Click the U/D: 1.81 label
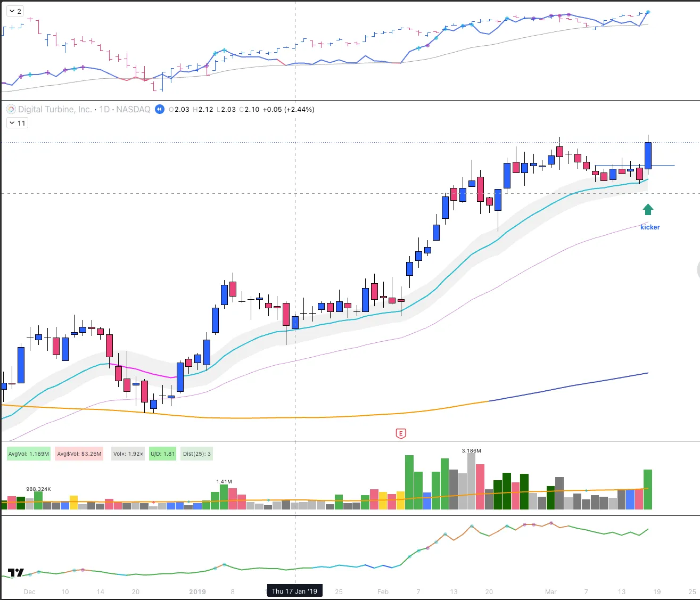Viewport: 700px width, 600px height. (162, 454)
